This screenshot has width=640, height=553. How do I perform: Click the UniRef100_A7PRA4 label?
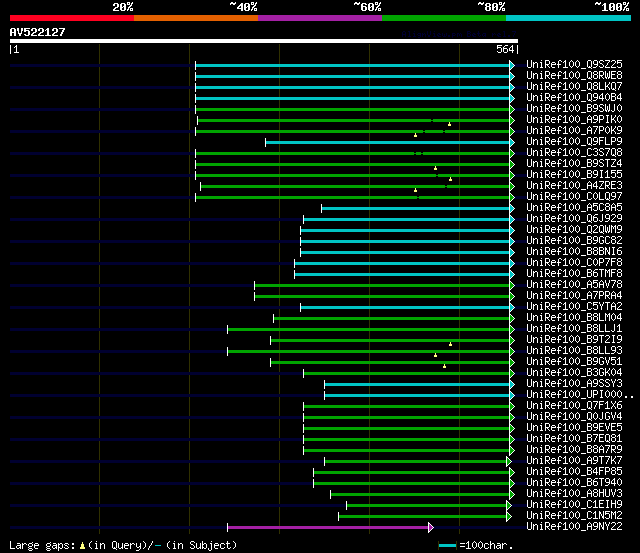pyautogui.click(x=574, y=295)
